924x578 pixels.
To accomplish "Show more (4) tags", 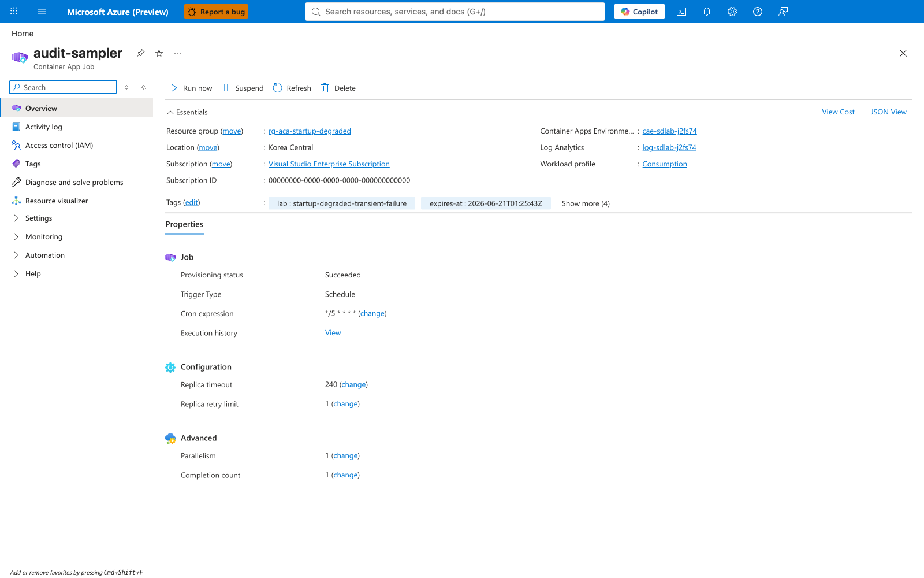I will pyautogui.click(x=586, y=203).
